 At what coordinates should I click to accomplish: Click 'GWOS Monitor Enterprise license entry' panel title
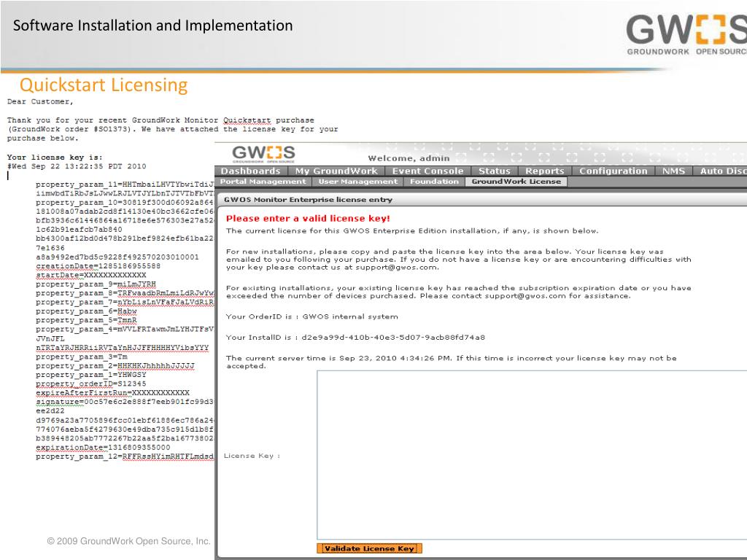point(309,200)
